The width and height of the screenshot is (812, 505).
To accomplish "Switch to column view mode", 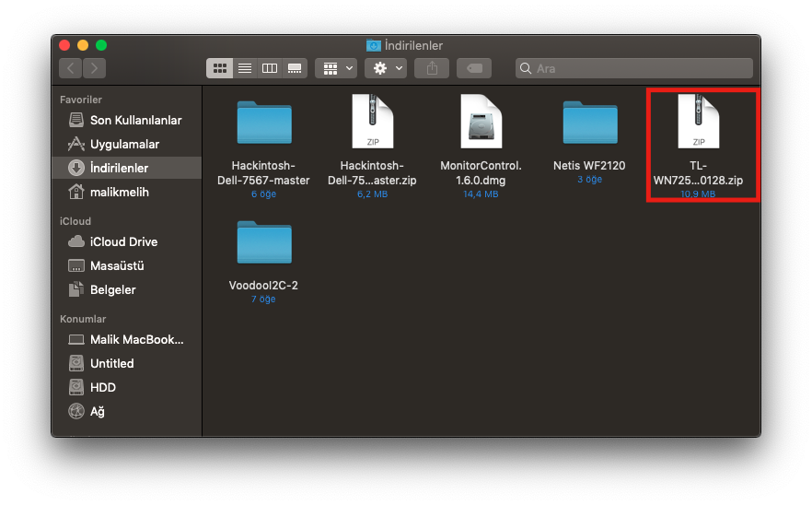I will pos(270,68).
